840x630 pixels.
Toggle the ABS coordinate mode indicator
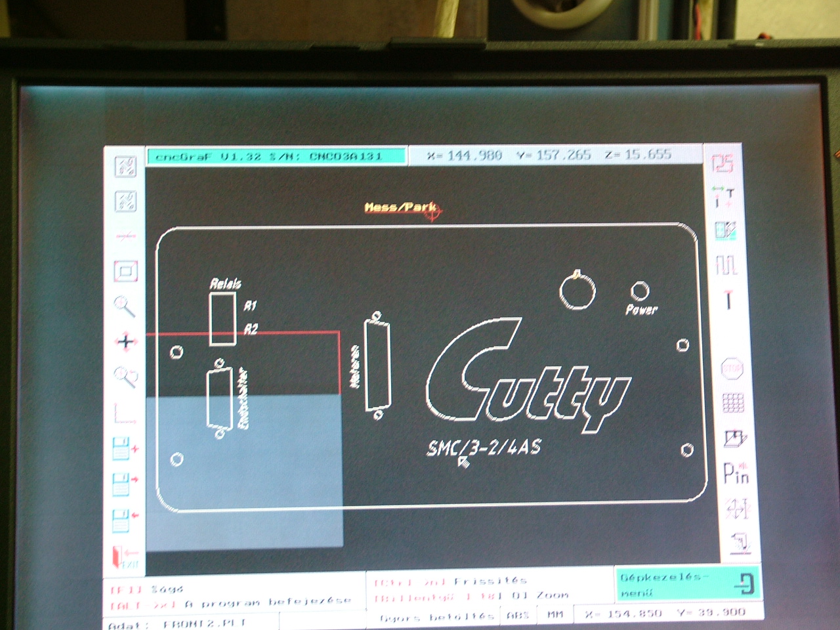518,615
